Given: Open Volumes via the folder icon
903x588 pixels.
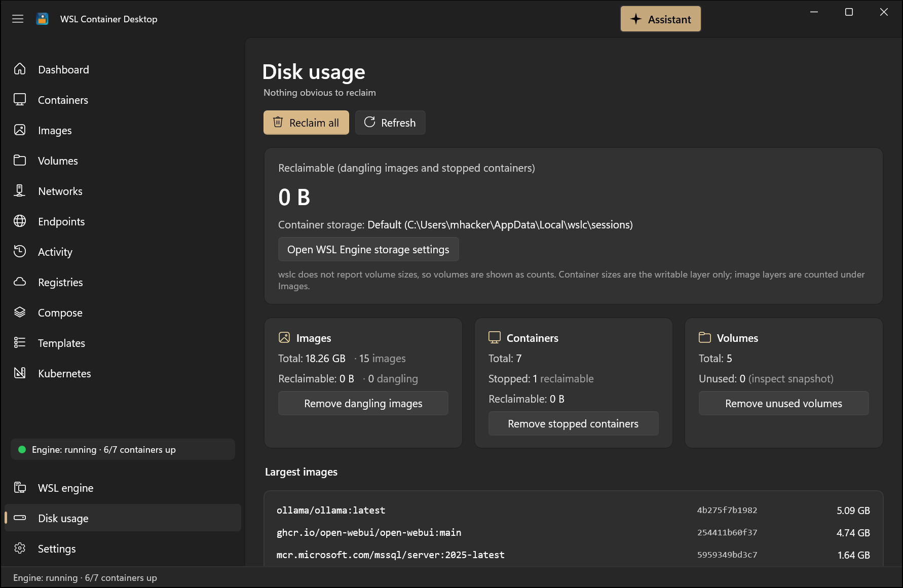Looking at the screenshot, I should pyautogui.click(x=20, y=160).
